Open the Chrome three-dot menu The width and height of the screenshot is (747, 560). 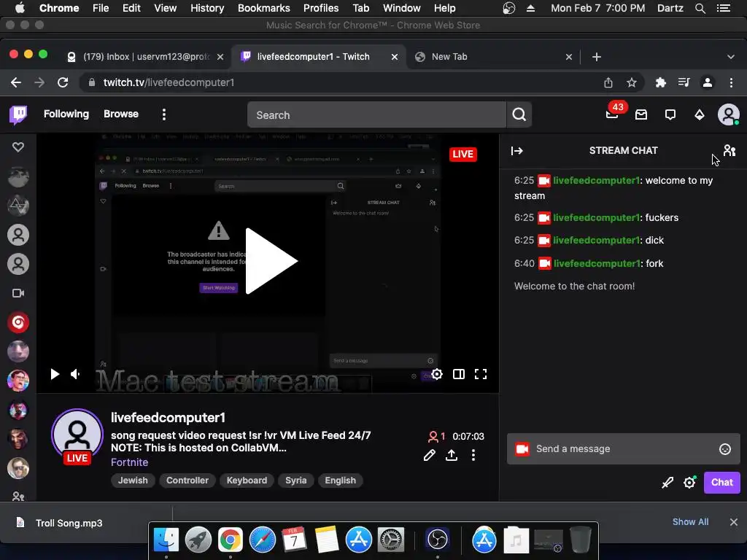tap(731, 83)
